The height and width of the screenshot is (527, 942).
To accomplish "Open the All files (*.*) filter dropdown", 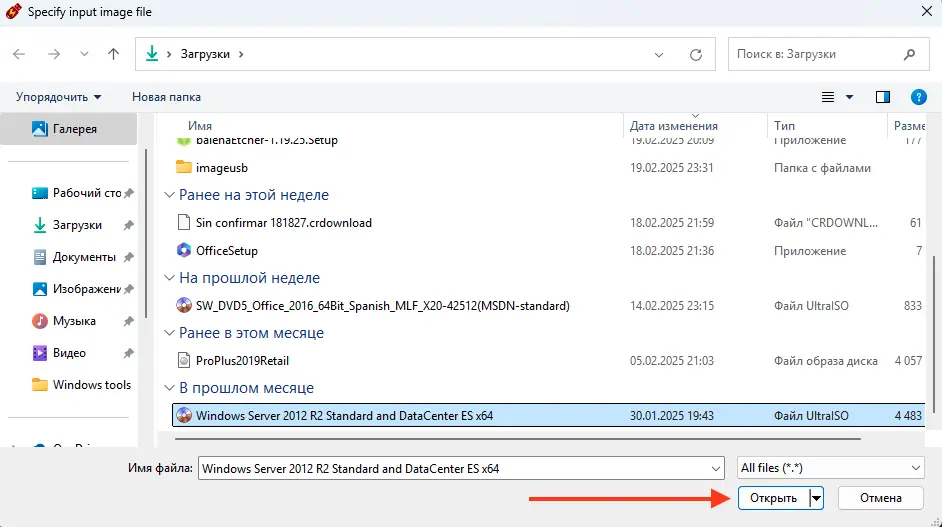I will (x=830, y=468).
